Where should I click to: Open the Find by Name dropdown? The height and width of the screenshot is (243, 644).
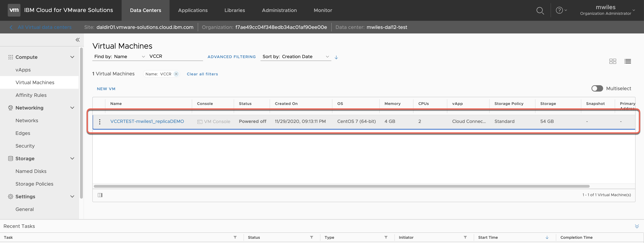click(119, 57)
